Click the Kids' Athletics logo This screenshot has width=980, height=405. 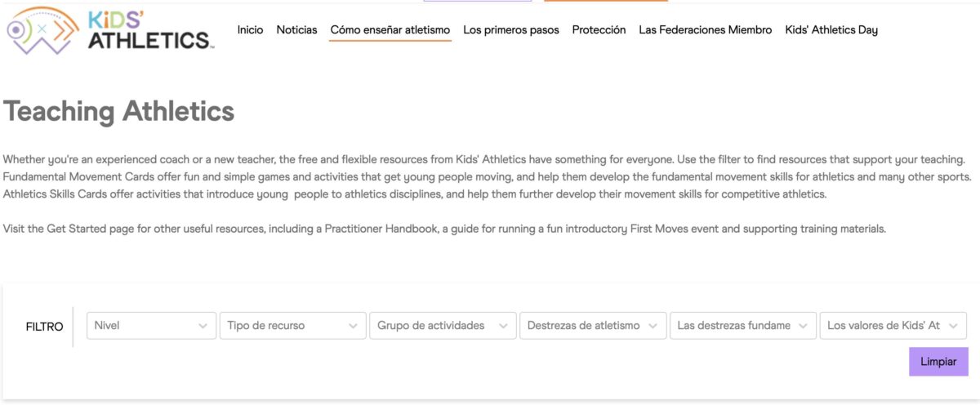109,30
